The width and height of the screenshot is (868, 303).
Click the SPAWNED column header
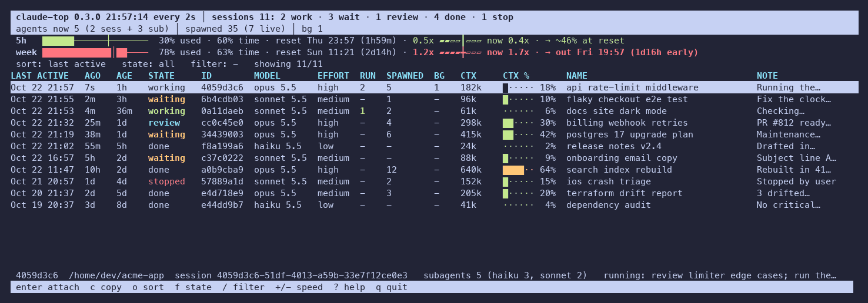coord(405,76)
